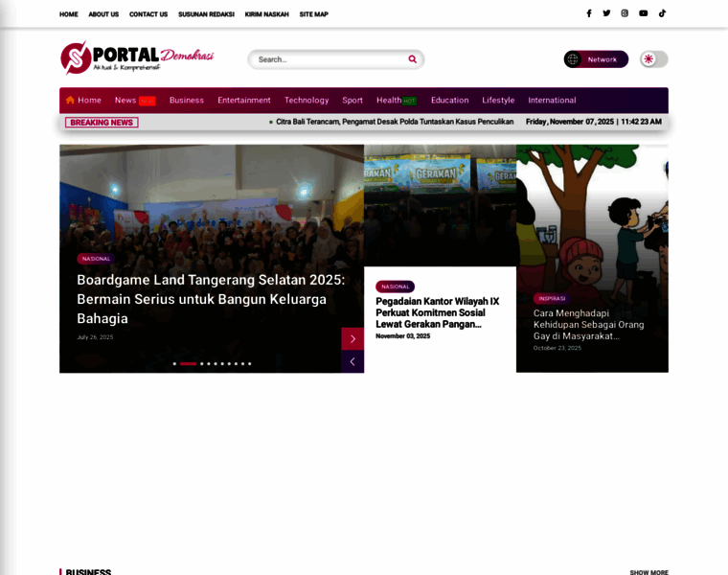
Task: Open the Facebook social icon
Action: pos(589,13)
